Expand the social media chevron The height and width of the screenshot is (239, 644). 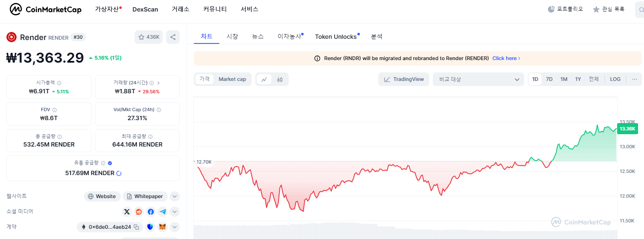click(175, 212)
